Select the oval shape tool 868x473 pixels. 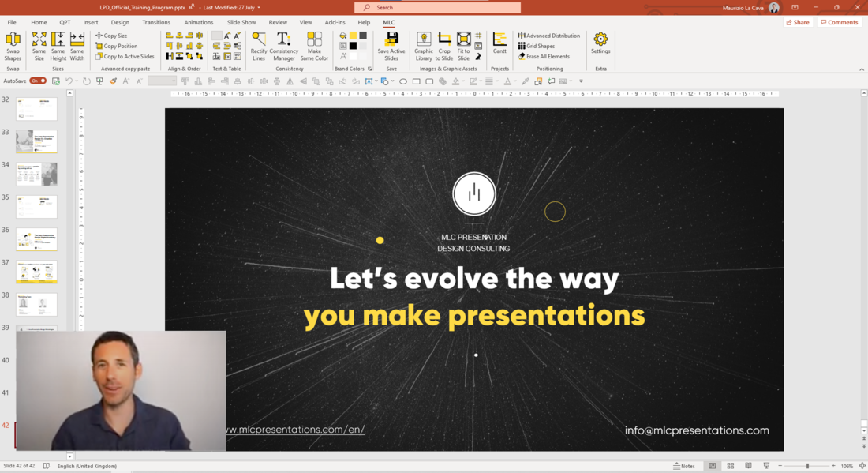(x=403, y=81)
